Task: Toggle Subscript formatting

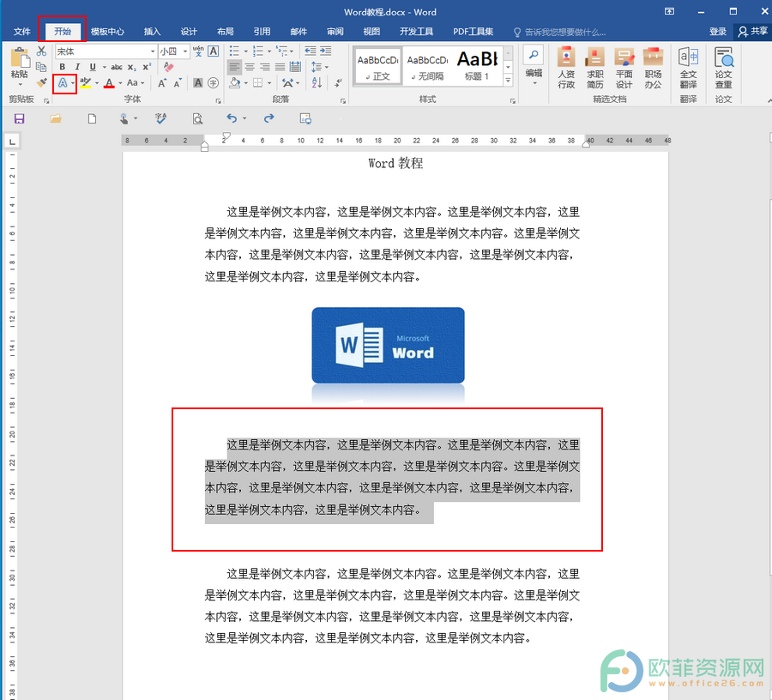Action: (131, 67)
